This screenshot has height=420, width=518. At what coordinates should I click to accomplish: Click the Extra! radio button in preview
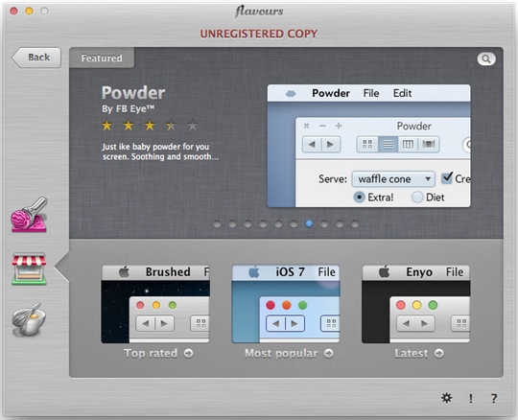tap(359, 198)
